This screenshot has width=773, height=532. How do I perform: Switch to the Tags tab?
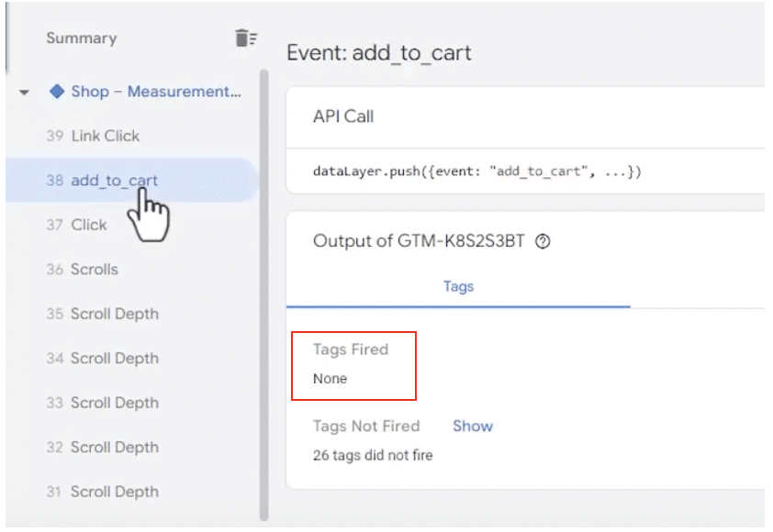click(x=458, y=286)
